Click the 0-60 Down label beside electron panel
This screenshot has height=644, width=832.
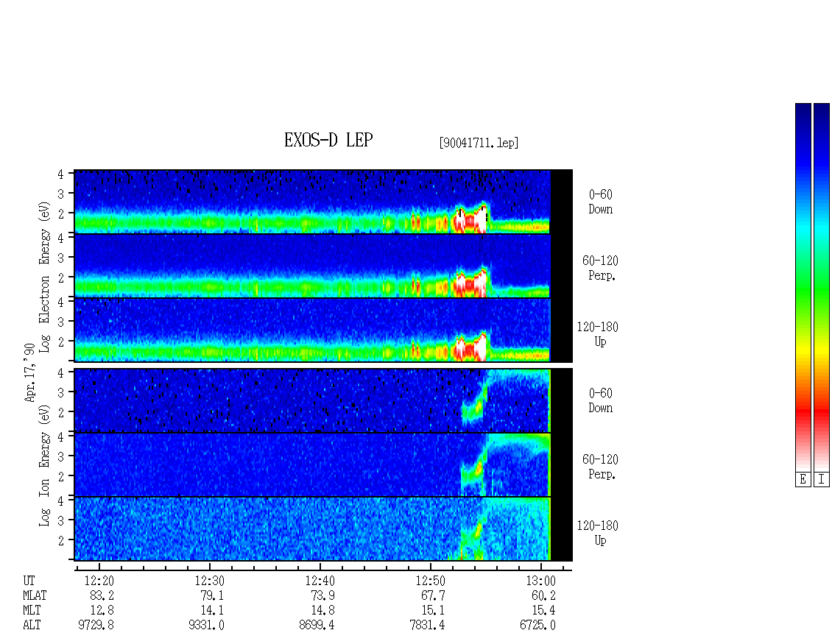pyautogui.click(x=601, y=202)
